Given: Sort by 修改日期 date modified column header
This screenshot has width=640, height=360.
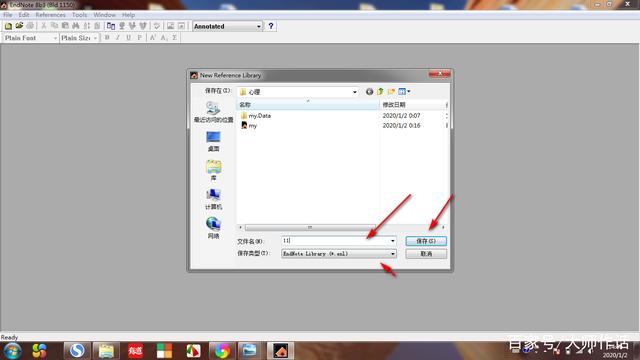Looking at the screenshot, I should coord(413,105).
